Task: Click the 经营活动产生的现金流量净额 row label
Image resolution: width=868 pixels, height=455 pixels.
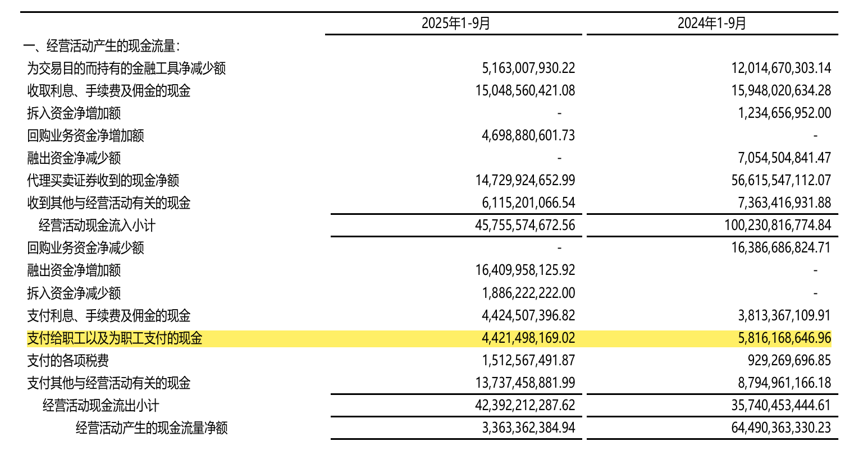Action: 152,428
